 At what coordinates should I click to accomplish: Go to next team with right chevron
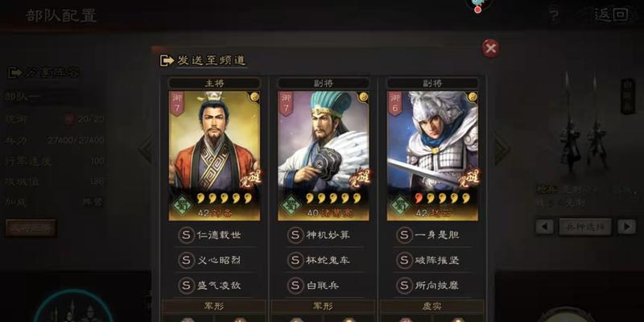501,150
